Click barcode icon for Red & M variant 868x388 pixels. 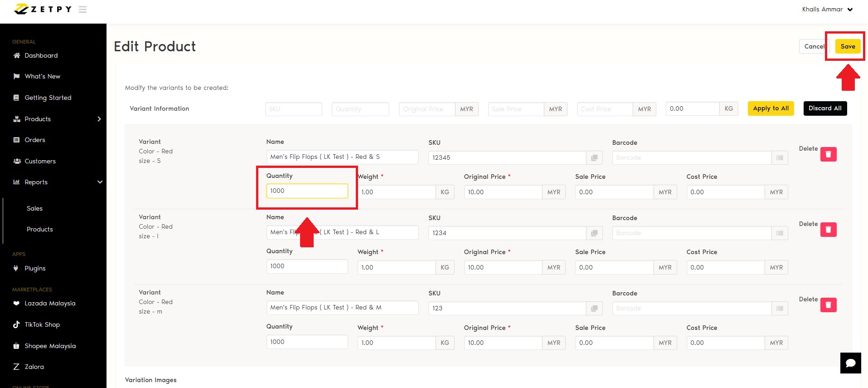pos(780,309)
